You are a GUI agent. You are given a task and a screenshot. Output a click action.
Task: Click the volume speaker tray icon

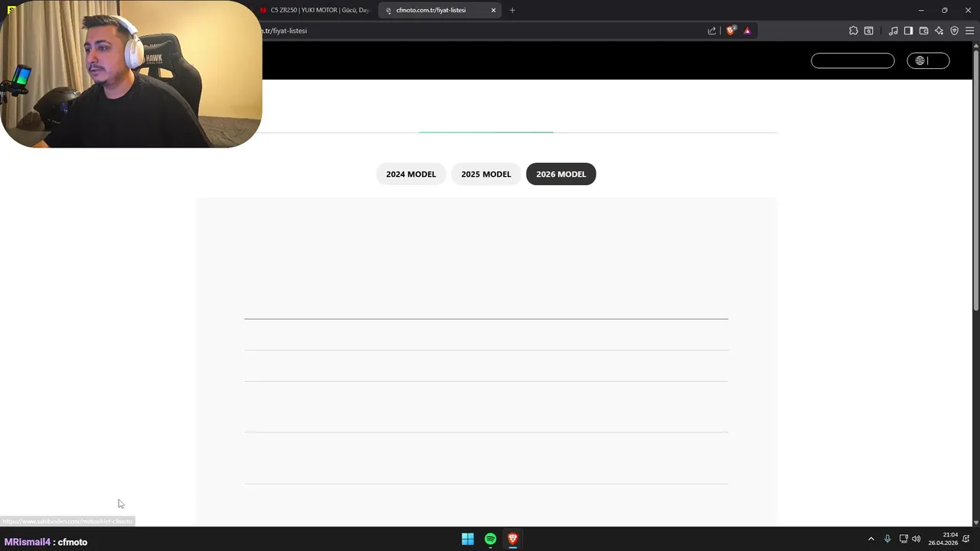coord(916,539)
